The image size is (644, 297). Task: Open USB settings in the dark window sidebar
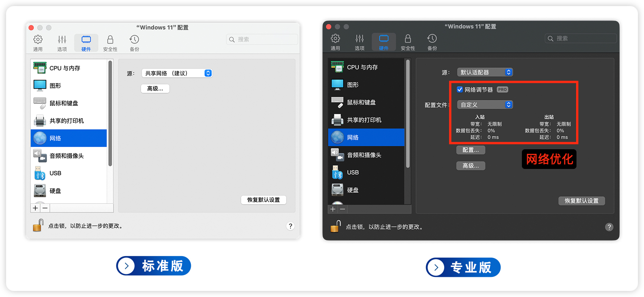353,173
